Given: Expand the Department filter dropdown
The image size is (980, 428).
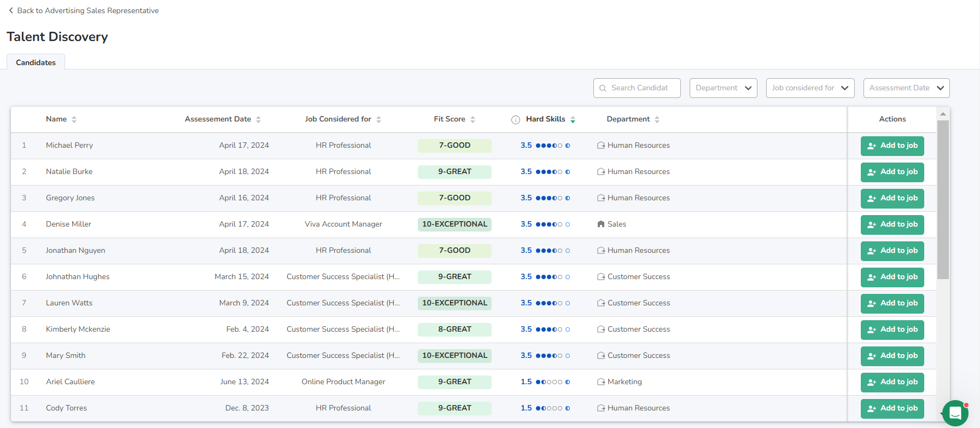Looking at the screenshot, I should [x=723, y=88].
